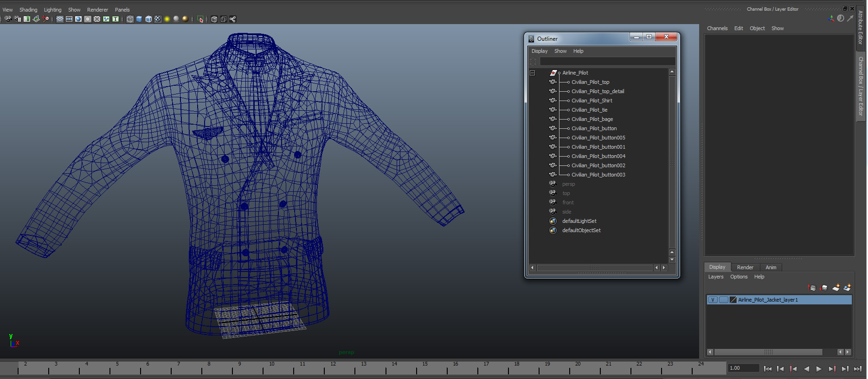Click the Outliner search filter field

[607, 62]
